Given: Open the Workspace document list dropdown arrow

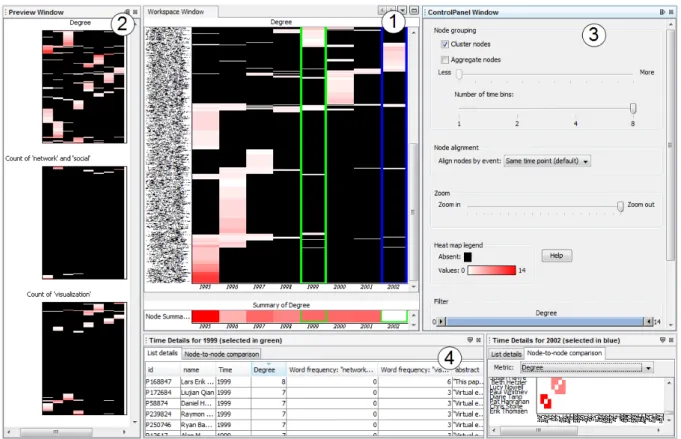Looking at the screenshot, I should [x=403, y=10].
